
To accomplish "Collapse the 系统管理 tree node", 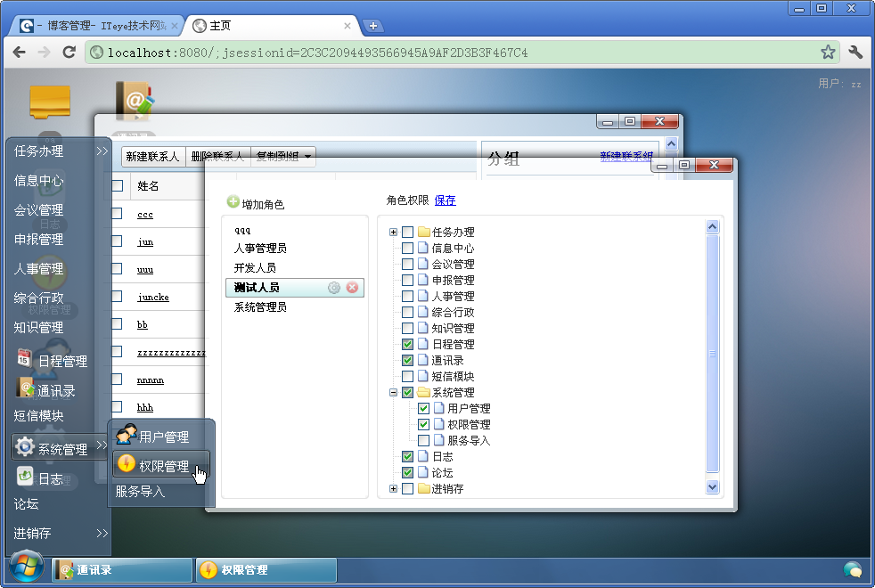I will point(392,392).
